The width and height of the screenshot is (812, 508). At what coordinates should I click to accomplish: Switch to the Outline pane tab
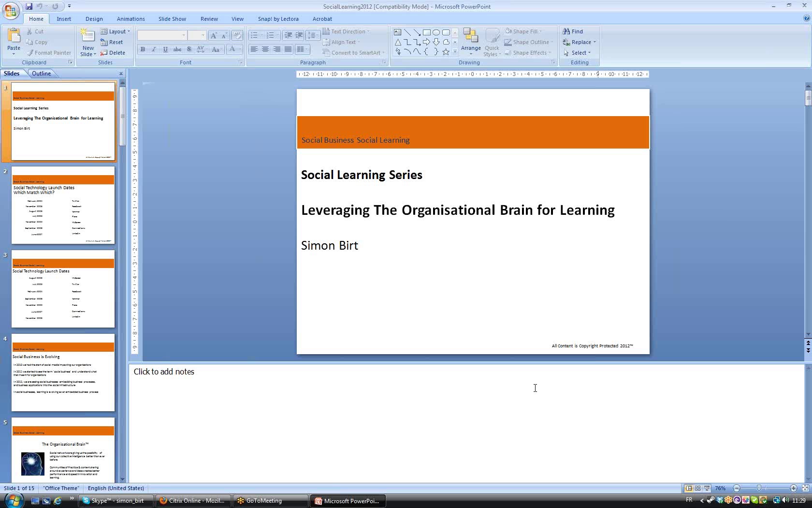click(x=42, y=74)
